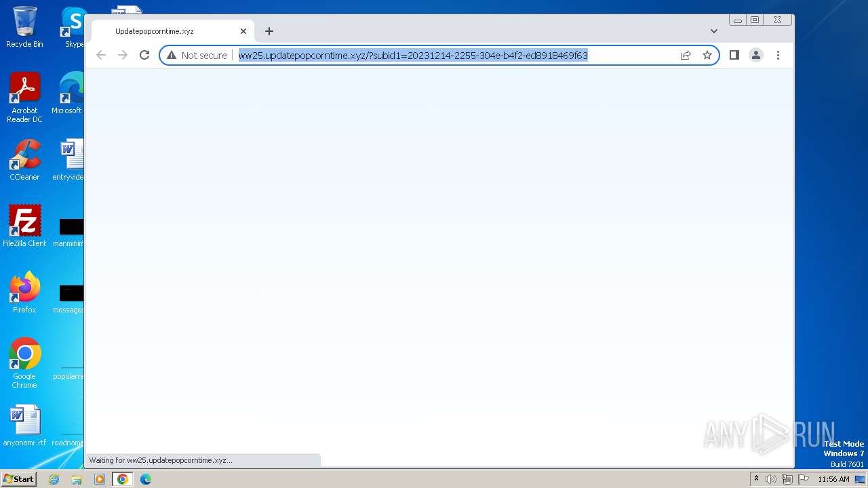Launch CCleaner desktop shortcut
This screenshot has width=868, height=488.
[x=24, y=160]
